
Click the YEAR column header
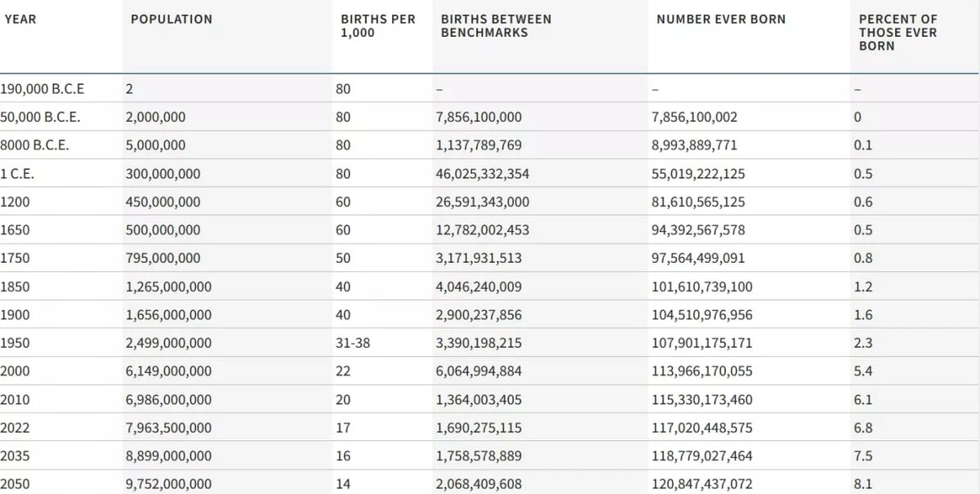tap(20, 19)
